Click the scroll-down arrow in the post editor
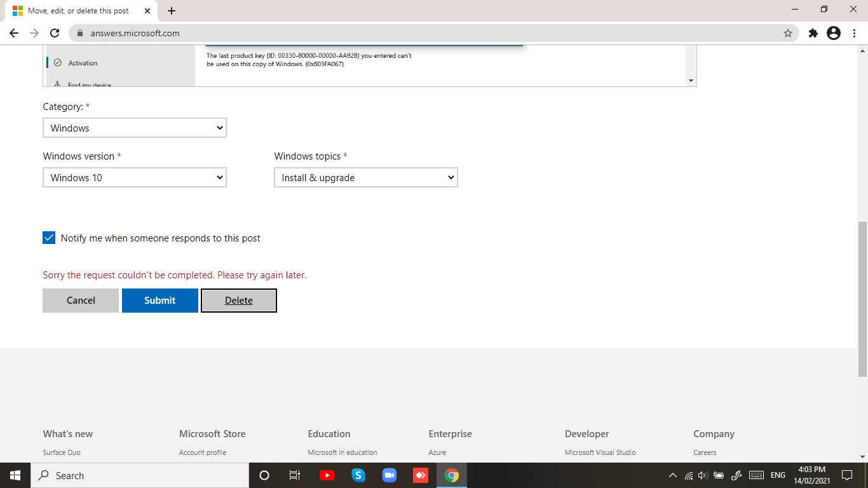Screen dimensions: 868x488 691,81
